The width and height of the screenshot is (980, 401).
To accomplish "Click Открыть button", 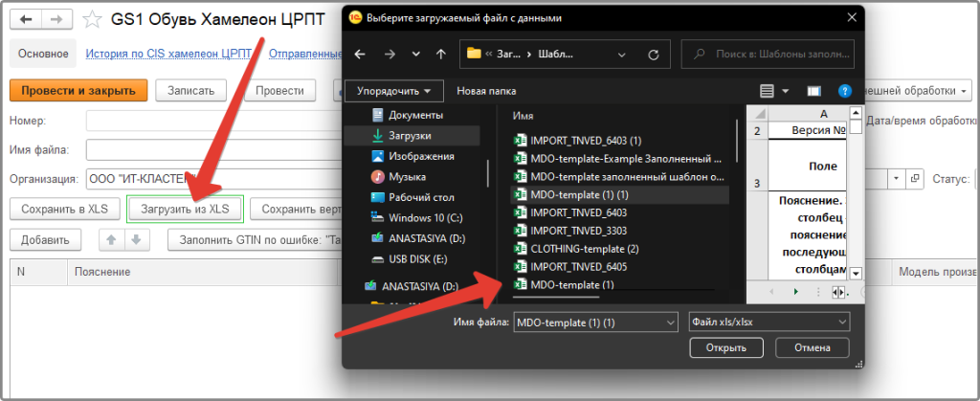I will (726, 348).
